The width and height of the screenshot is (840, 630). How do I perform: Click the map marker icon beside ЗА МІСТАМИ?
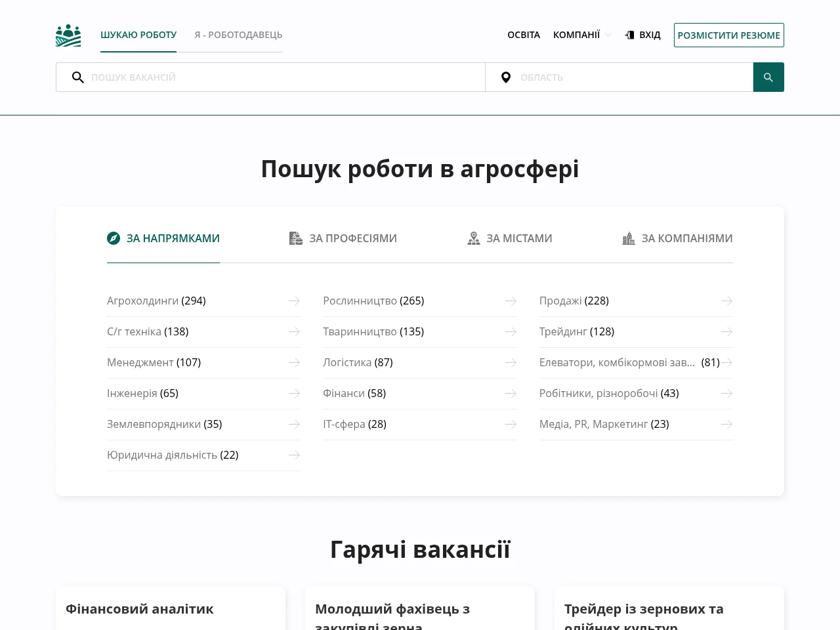pos(474,238)
